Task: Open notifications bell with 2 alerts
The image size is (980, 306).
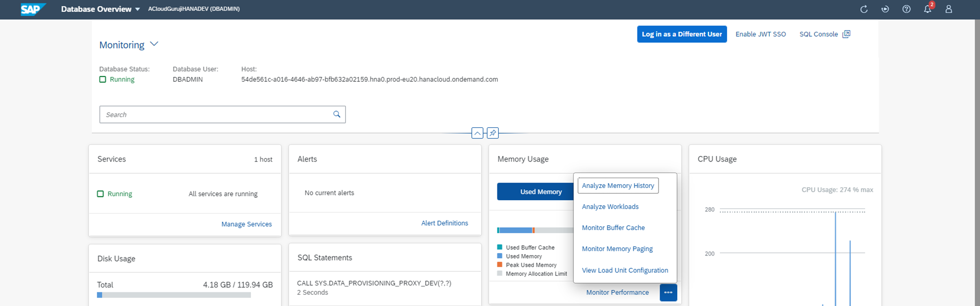Action: pos(928,9)
